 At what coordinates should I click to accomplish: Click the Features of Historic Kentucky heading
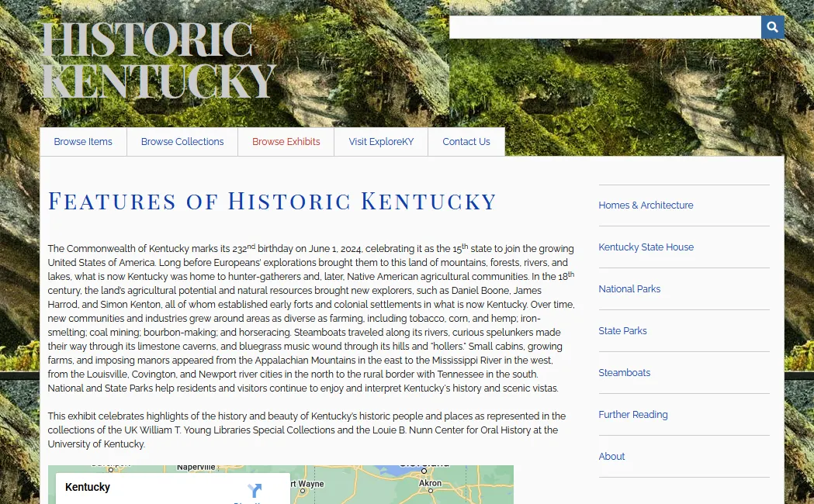(272, 201)
